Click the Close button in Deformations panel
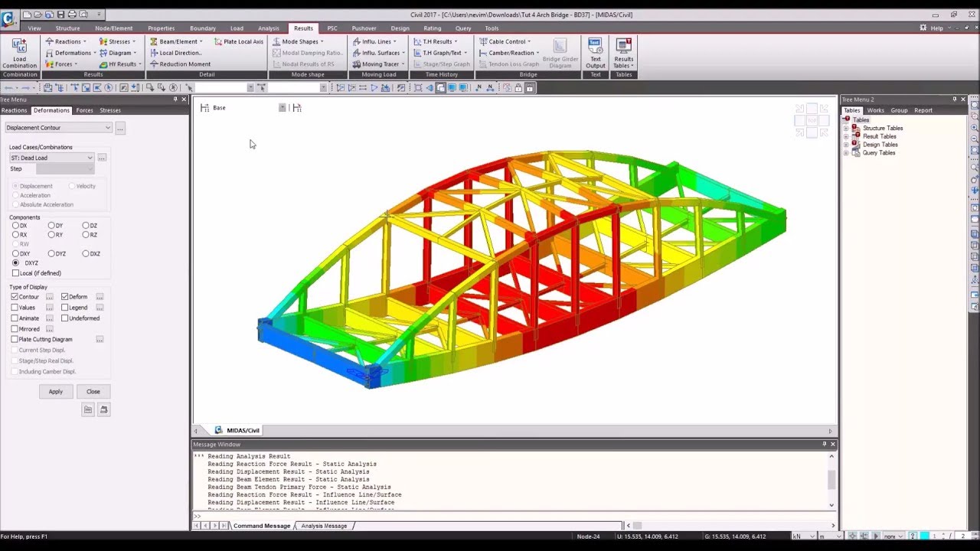This screenshot has height=551, width=980. (93, 392)
